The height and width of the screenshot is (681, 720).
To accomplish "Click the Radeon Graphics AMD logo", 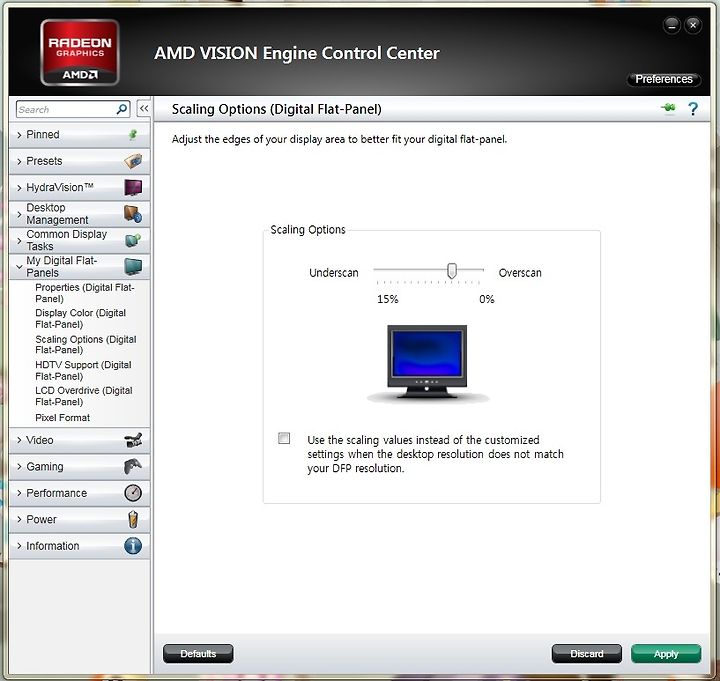I will pos(80,52).
